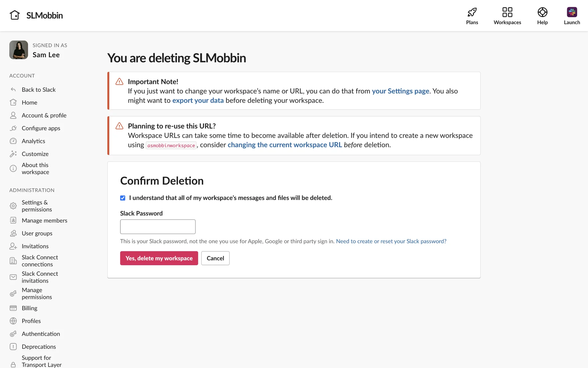Click the Customize wand icon
The image size is (588, 368).
click(x=13, y=154)
